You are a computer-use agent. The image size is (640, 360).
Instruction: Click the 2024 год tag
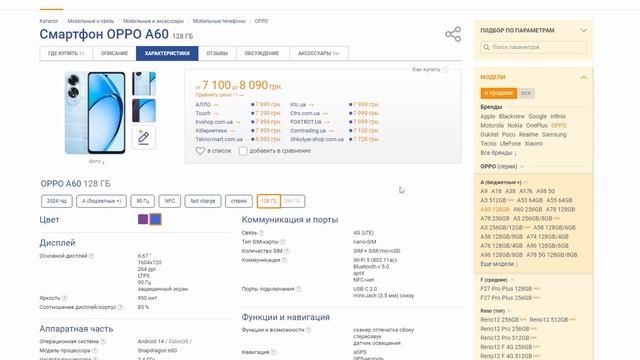click(57, 201)
